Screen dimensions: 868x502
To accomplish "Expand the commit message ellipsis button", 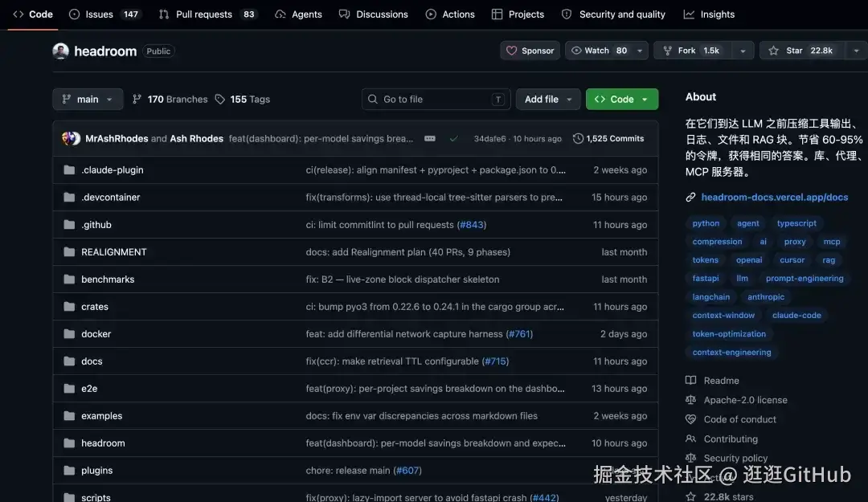I will 429,138.
